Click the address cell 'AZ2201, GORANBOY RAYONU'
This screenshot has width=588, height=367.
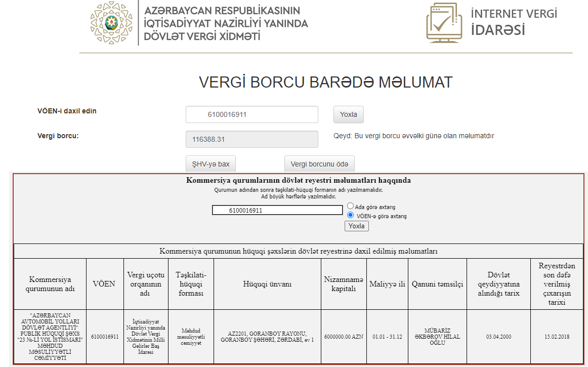pyautogui.click(x=267, y=337)
